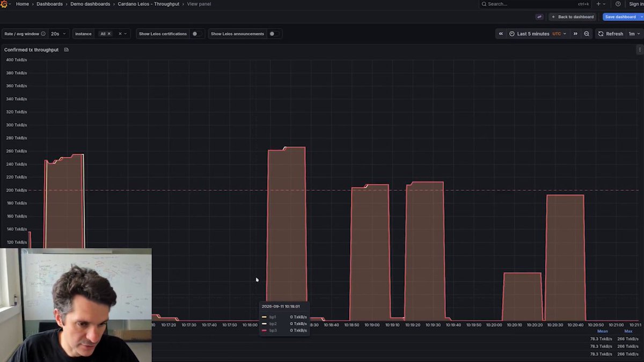Image resolution: width=644 pixels, height=362 pixels.
Task: Click the Sign in link
Action: coord(636,4)
